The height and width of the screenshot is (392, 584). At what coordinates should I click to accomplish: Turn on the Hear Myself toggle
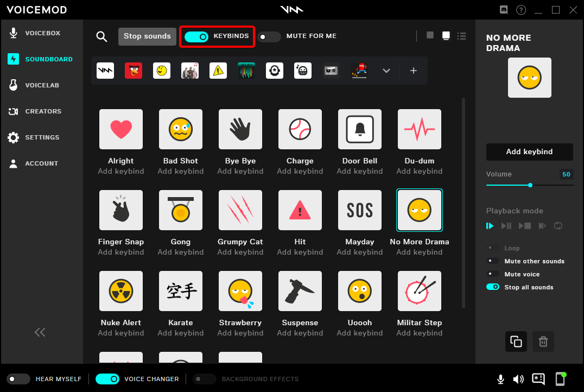click(x=18, y=379)
